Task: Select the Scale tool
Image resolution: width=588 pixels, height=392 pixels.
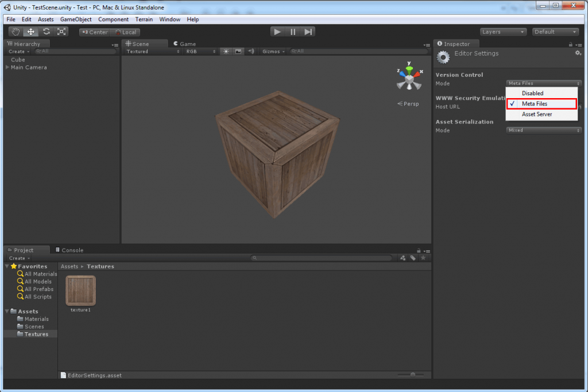Action: [x=61, y=32]
